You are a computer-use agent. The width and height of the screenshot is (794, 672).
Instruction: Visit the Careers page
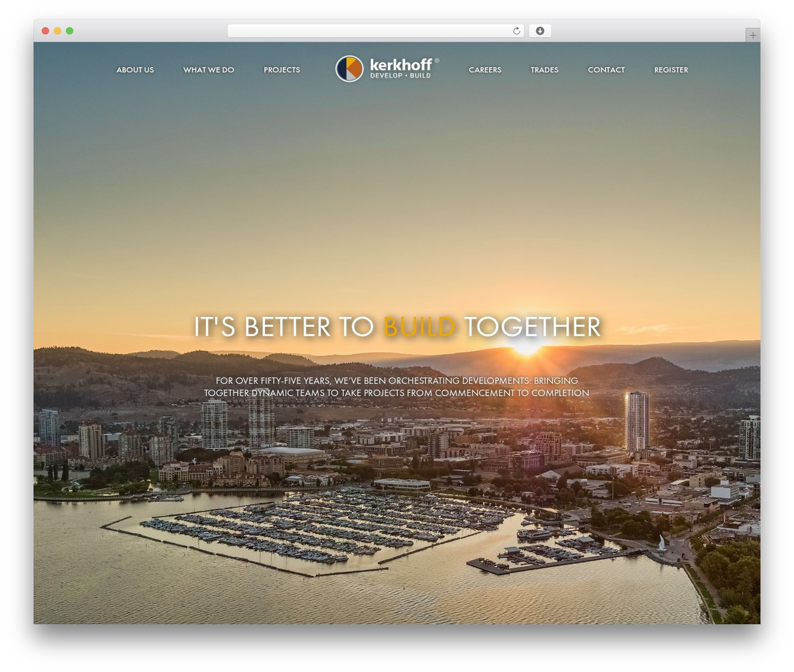(484, 70)
